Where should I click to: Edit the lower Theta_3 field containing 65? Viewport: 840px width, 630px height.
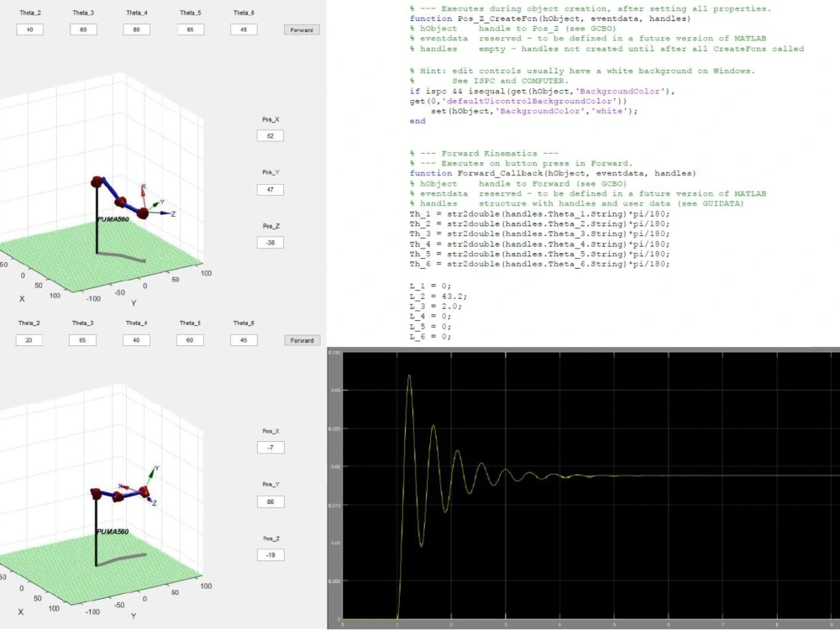click(81, 340)
